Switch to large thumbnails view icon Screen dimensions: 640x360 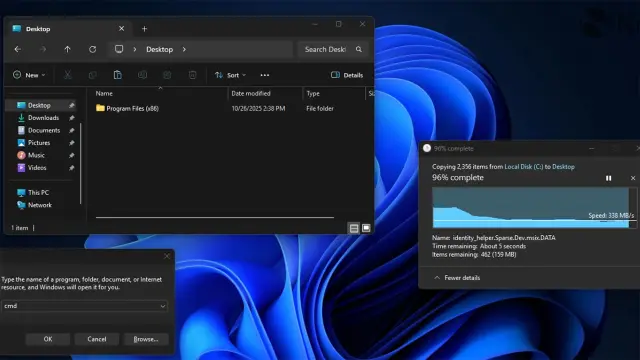pos(366,228)
